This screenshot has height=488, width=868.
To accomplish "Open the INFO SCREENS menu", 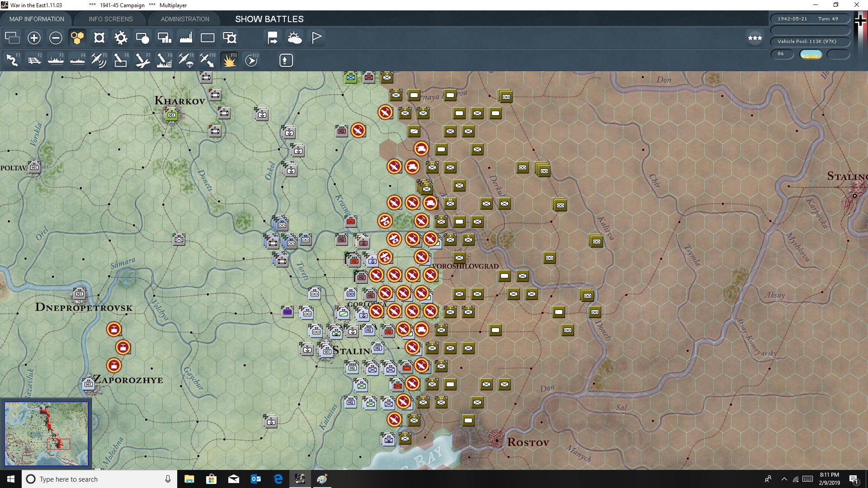I will pyautogui.click(x=110, y=19).
